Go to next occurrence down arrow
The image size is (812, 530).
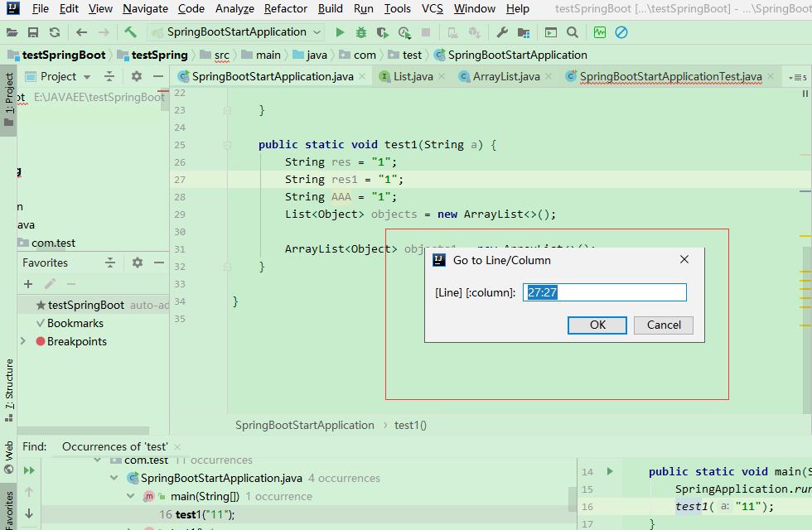pos(29,513)
